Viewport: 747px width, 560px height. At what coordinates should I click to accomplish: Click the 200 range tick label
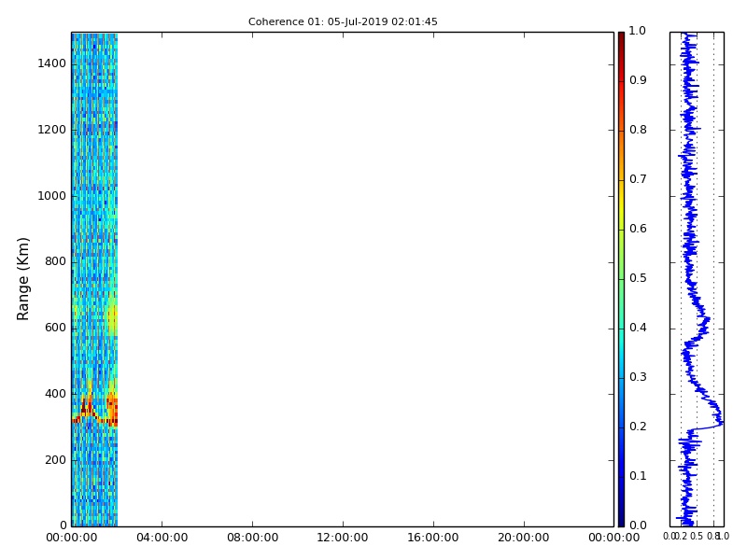click(55, 460)
